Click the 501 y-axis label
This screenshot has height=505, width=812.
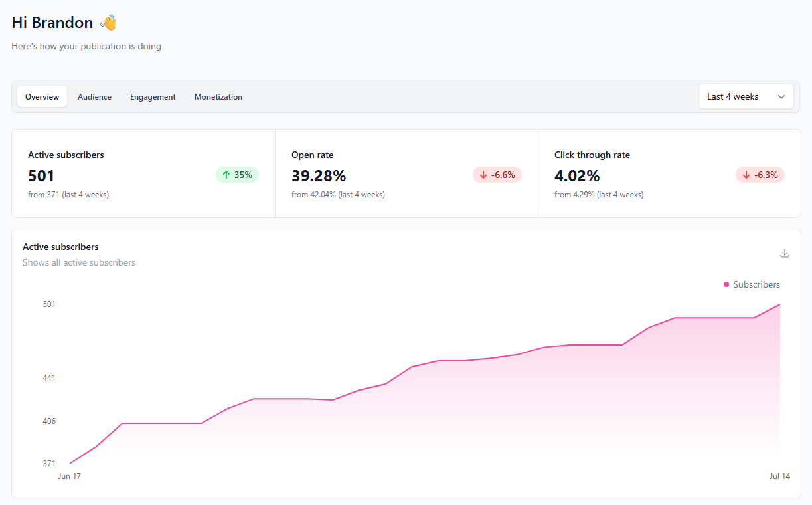49,304
